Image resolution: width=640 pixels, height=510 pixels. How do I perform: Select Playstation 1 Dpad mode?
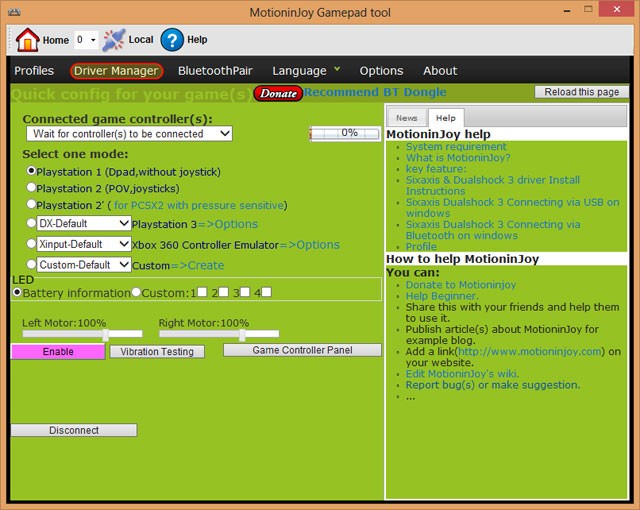[32, 172]
